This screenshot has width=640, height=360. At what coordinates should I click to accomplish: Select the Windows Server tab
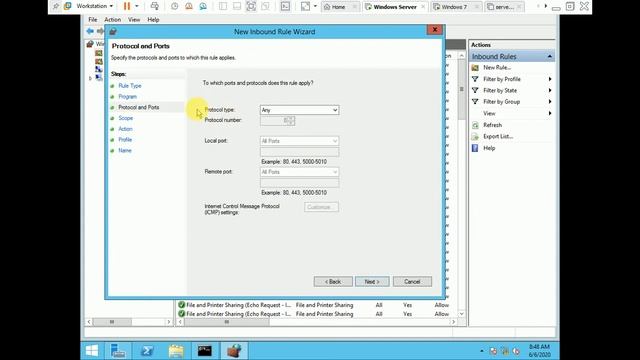[x=395, y=7]
